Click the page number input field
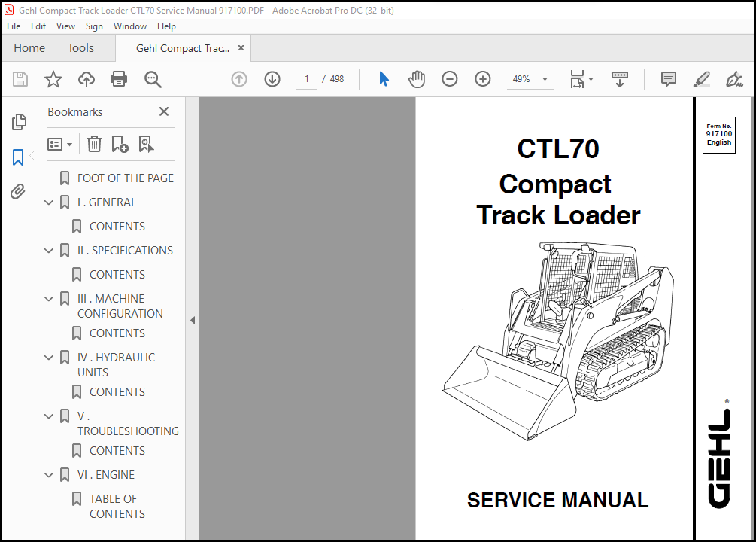Screen dimensions: 756x542 click(307, 79)
